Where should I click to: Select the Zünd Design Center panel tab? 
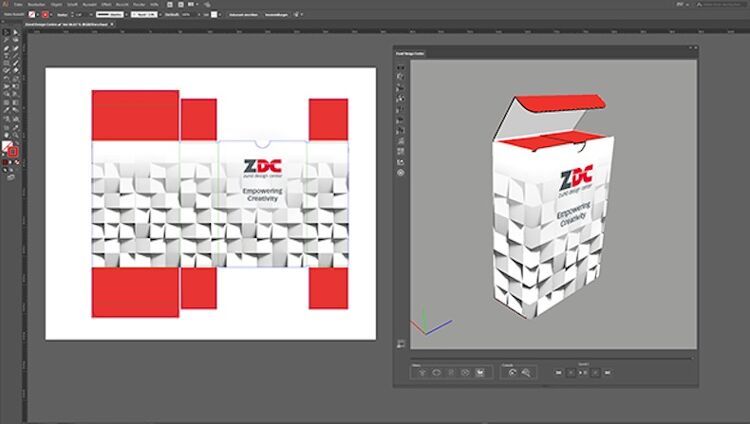pos(410,54)
